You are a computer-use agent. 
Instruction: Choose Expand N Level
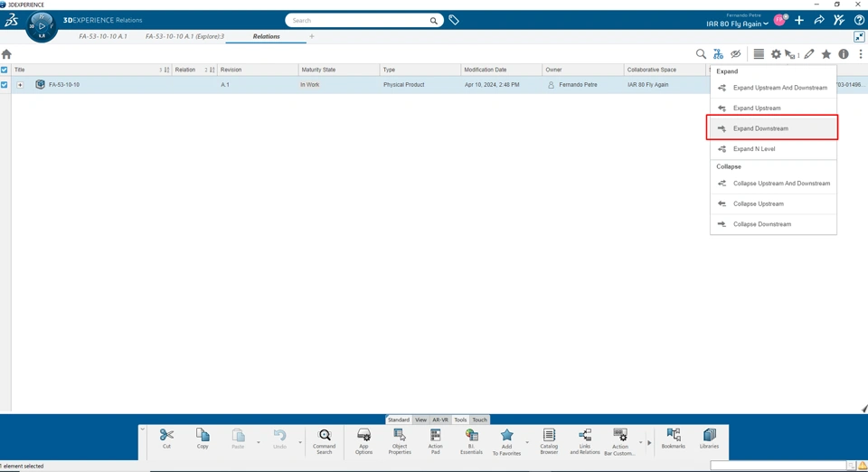tap(773, 149)
